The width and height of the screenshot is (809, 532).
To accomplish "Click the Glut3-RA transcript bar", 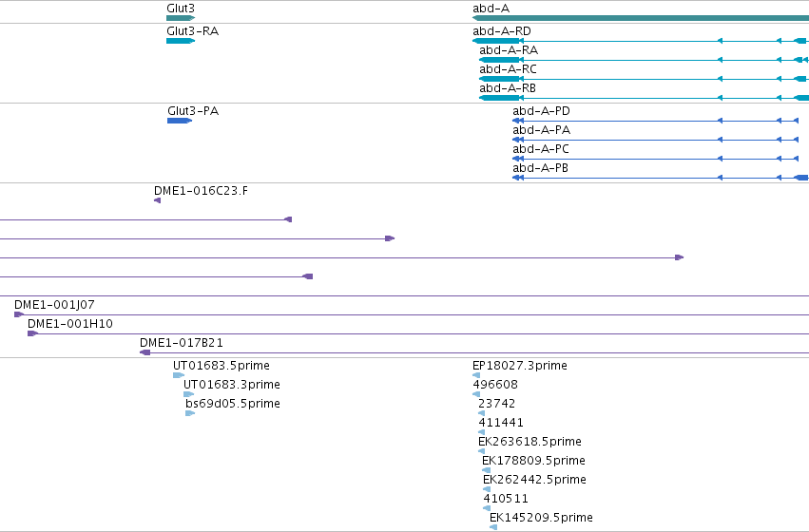I will pos(181,41).
